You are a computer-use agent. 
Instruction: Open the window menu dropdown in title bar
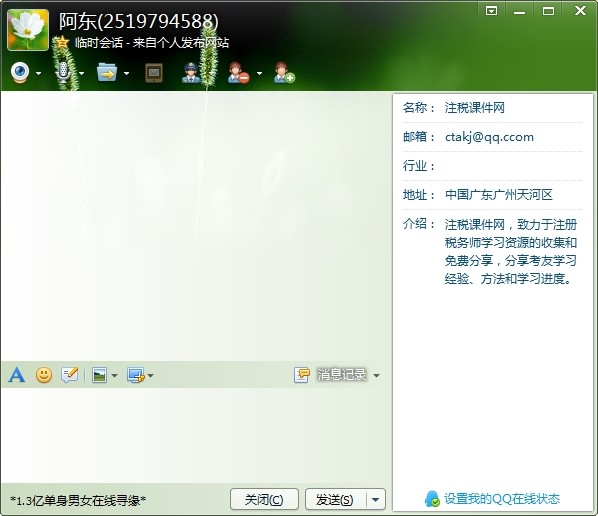(x=491, y=11)
